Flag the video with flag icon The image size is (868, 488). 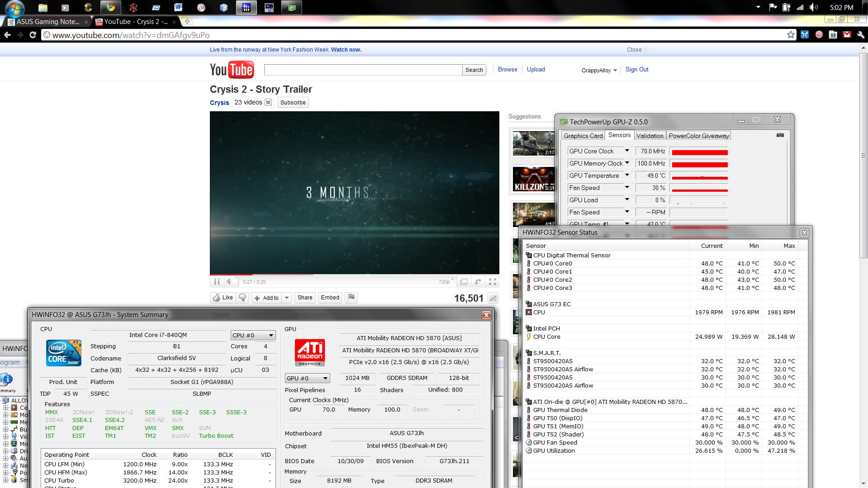(351, 297)
